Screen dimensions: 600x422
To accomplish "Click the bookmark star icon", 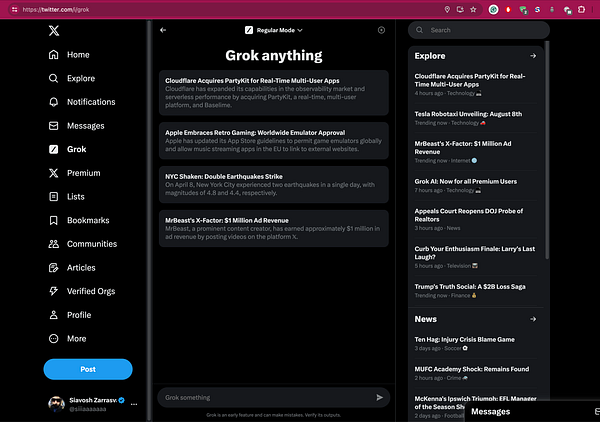I will [x=473, y=10].
